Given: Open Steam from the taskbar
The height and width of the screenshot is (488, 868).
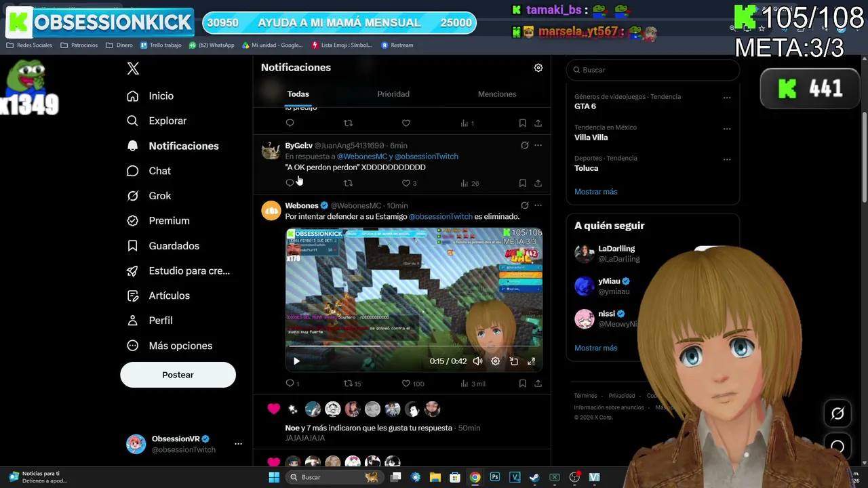Looking at the screenshot, I should coord(534,477).
